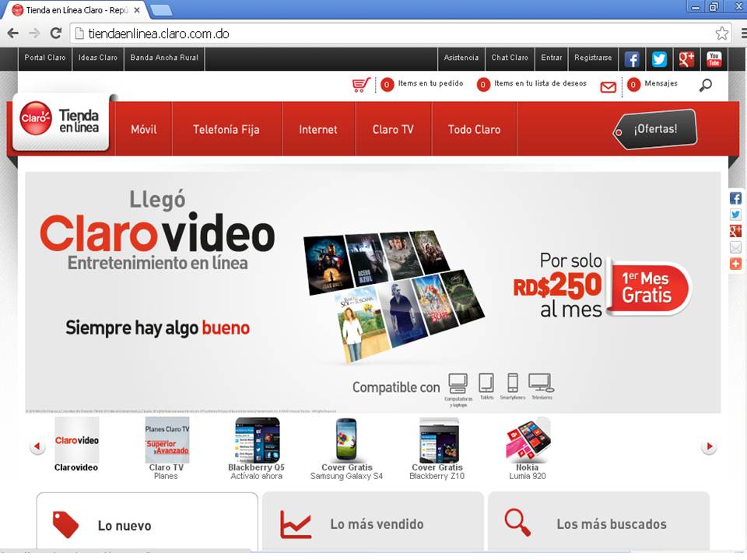This screenshot has width=747, height=560.
Task: Click the Google+ icon in top bar
Action: point(686,59)
